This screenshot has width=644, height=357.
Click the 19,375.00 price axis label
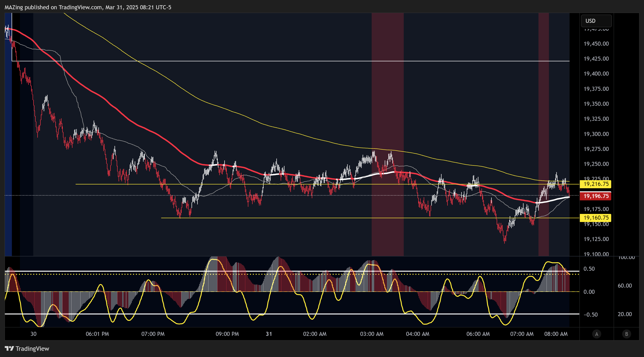click(x=596, y=89)
